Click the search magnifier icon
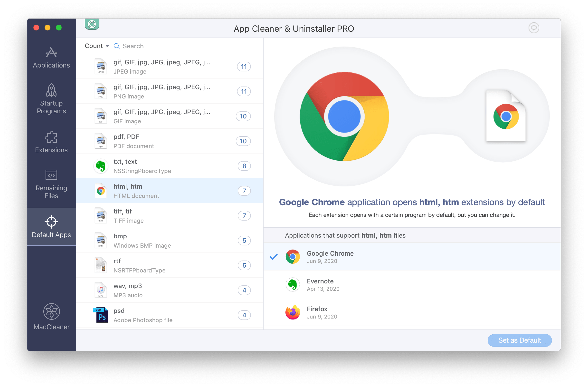The image size is (588, 387). tap(117, 46)
